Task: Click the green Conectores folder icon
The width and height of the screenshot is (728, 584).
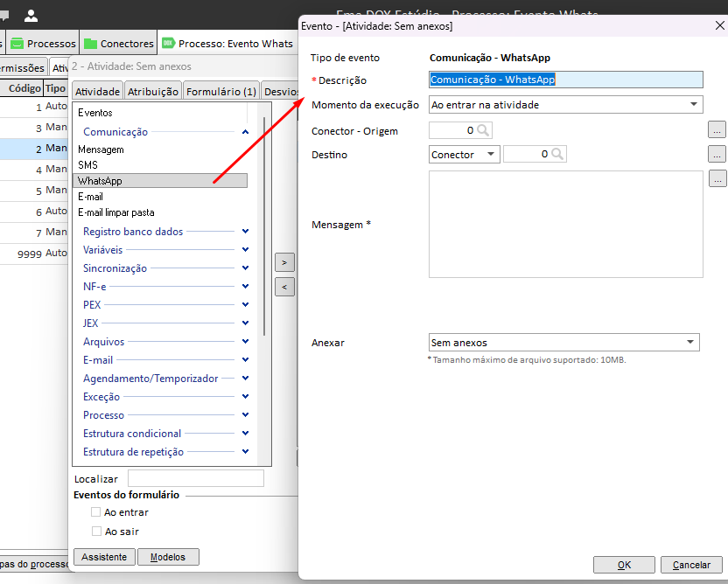Action: [x=90, y=44]
